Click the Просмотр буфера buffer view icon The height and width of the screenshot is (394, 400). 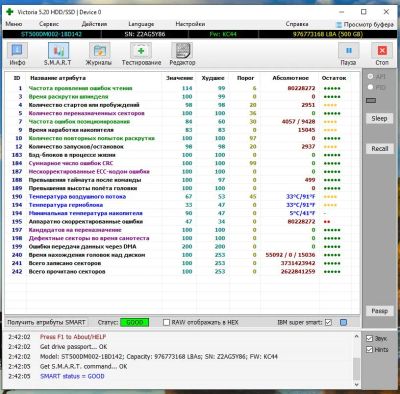click(339, 25)
